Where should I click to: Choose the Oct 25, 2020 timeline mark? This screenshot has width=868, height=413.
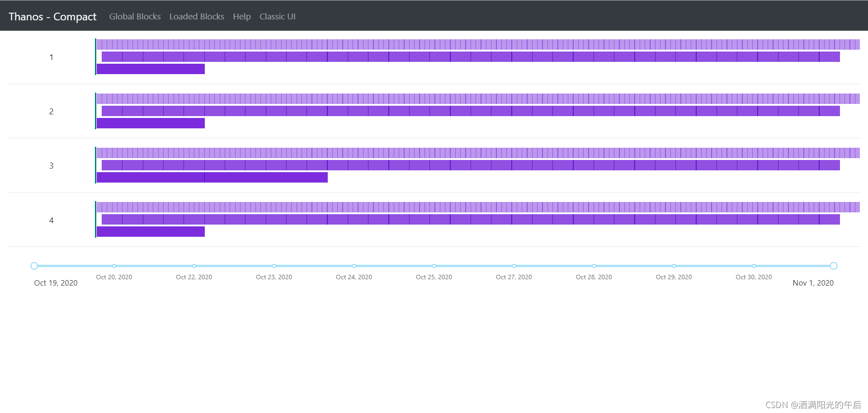pyautogui.click(x=434, y=266)
